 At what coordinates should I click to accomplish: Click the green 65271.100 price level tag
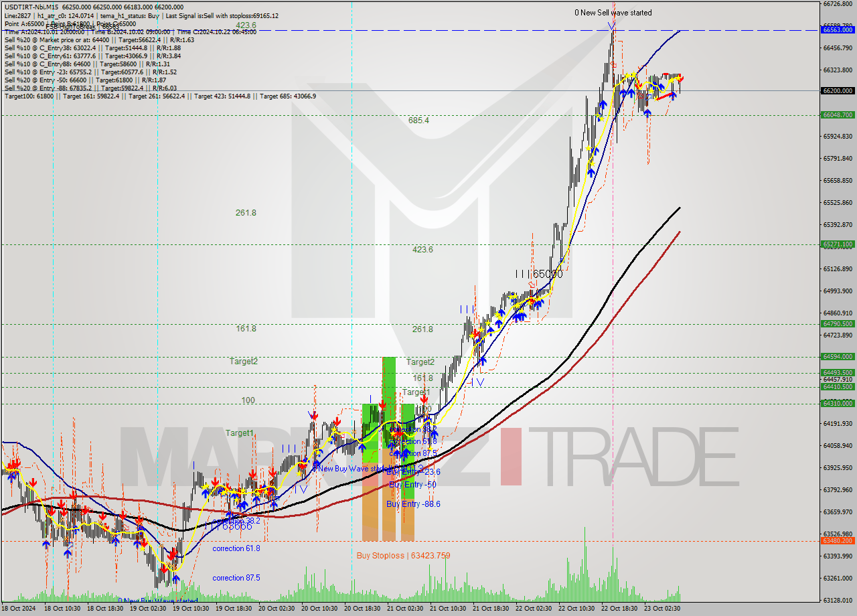coord(838,244)
